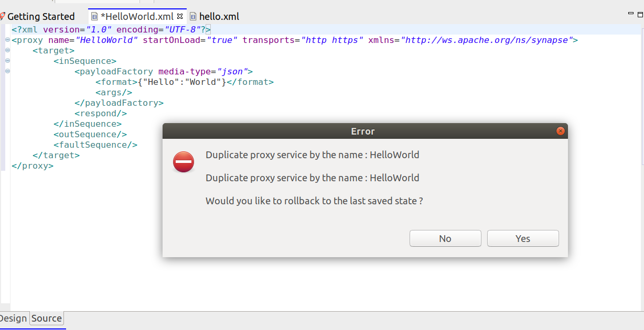The height and width of the screenshot is (330, 644).
Task: Click the highlighted XML declaration line
Action: pos(105,29)
